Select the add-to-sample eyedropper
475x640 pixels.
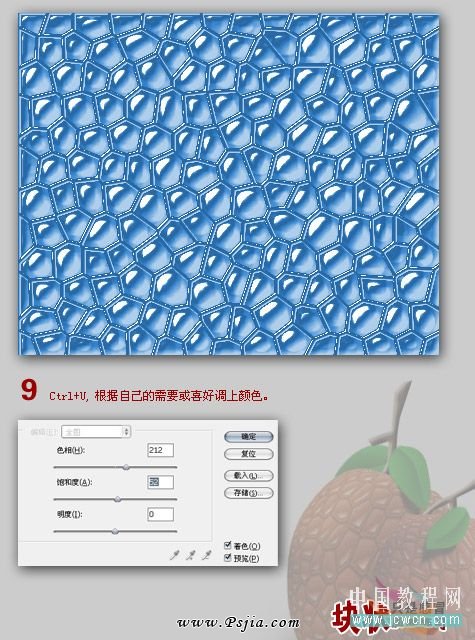tap(191, 555)
